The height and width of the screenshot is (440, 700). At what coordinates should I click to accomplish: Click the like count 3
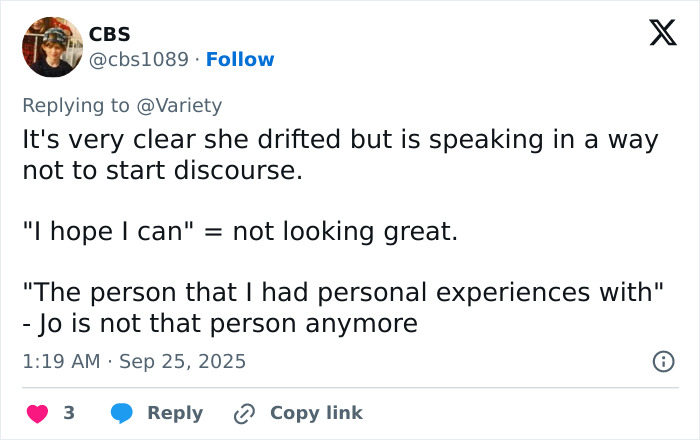(69, 413)
